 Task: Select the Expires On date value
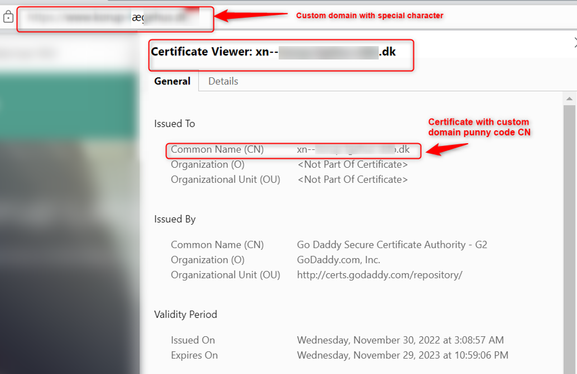click(403, 355)
